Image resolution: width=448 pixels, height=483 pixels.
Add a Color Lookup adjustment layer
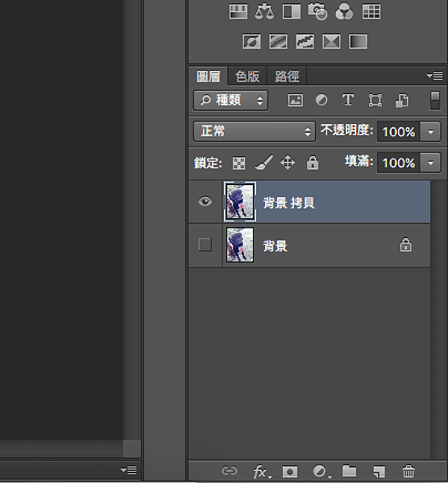point(371,12)
